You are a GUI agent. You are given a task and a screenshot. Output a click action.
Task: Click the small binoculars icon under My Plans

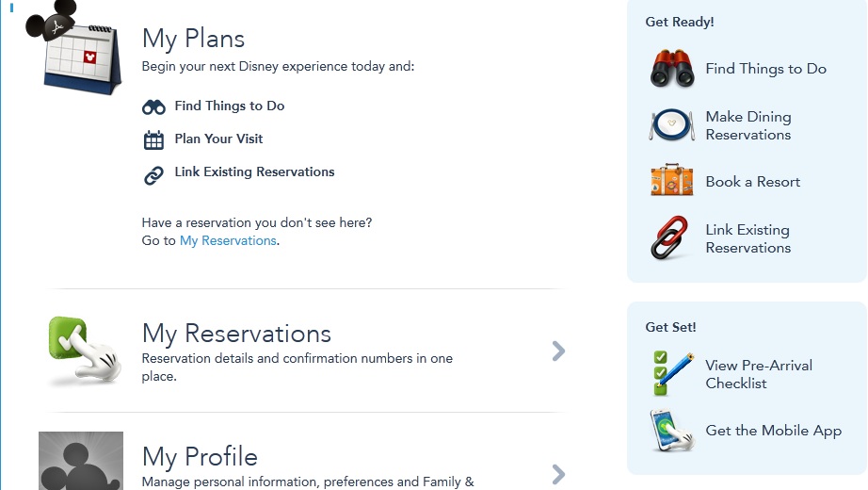(x=153, y=107)
